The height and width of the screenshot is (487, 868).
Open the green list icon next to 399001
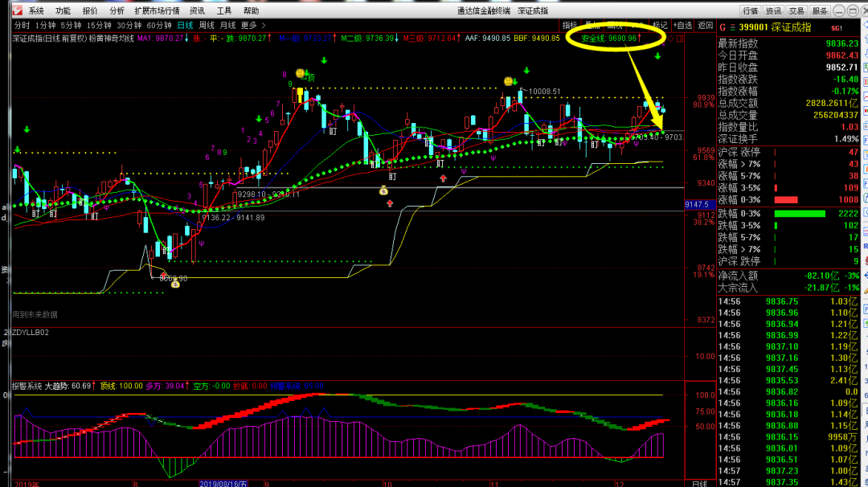[733, 27]
